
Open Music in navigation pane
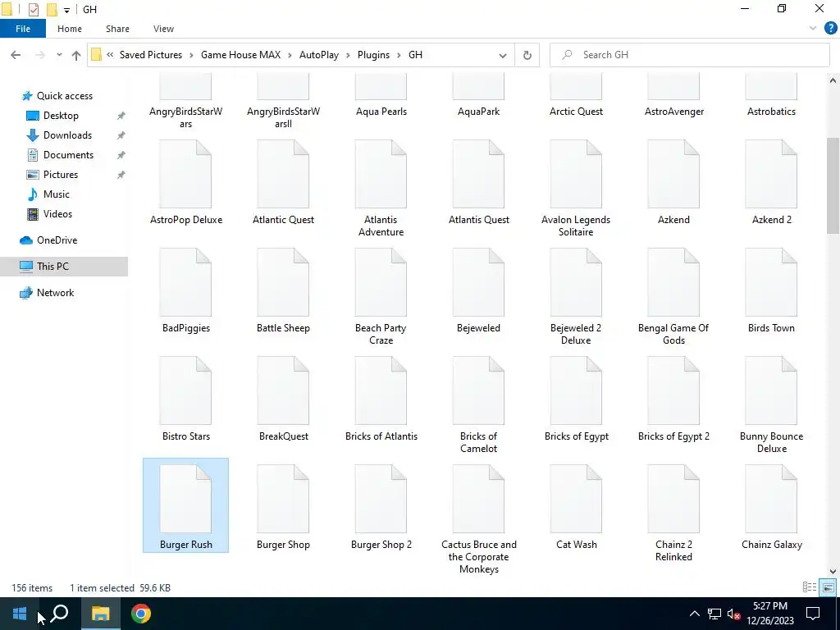(x=57, y=194)
